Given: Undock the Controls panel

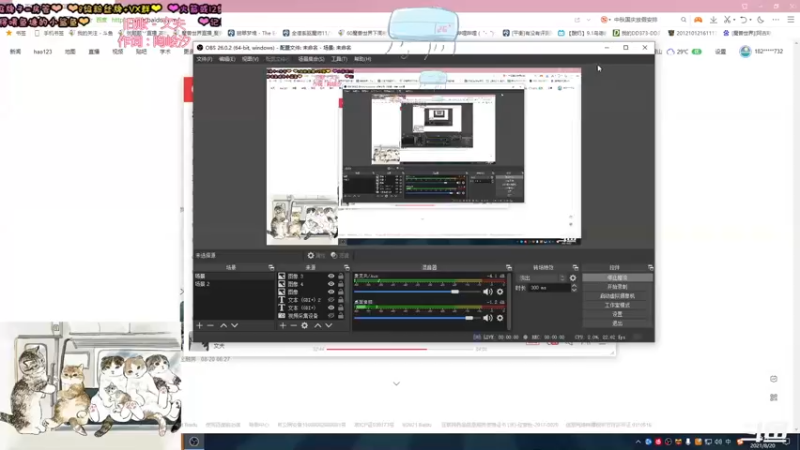Looking at the screenshot, I should click(650, 267).
